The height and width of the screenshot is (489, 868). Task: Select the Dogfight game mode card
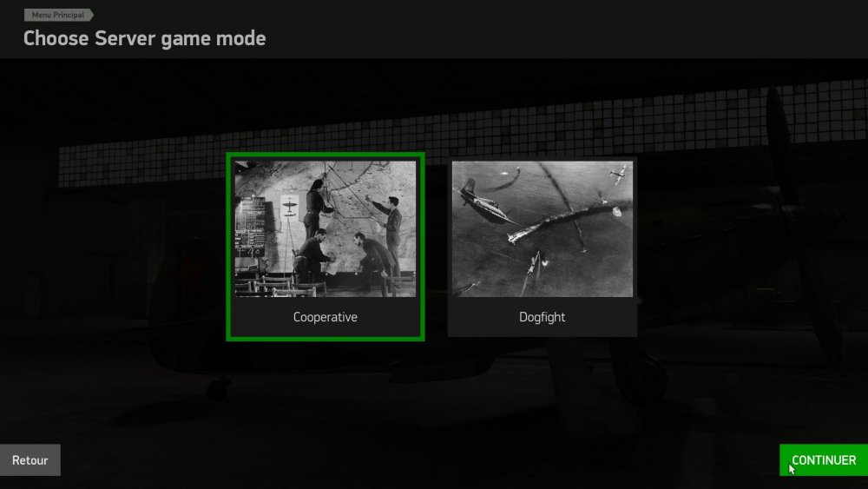point(542,247)
